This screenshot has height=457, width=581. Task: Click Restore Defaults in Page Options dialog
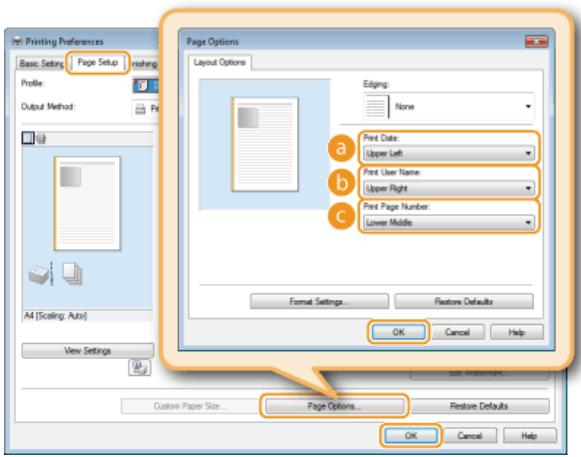(464, 302)
